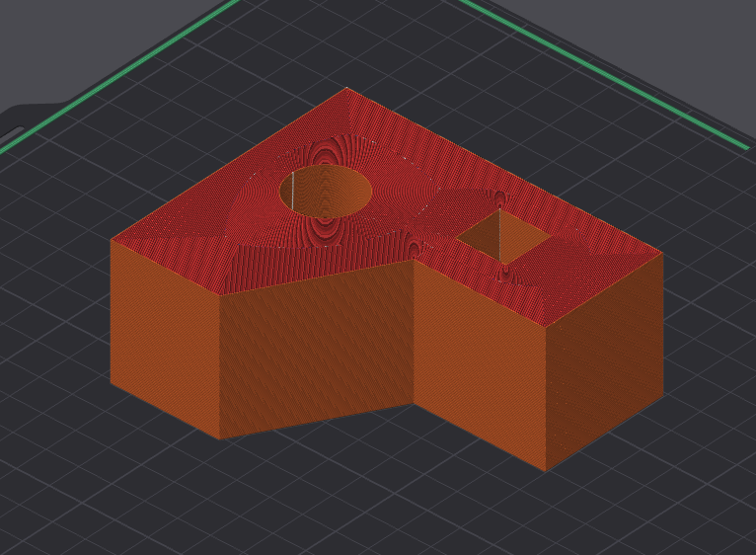This screenshot has height=555, width=756.
Task: Select the tall orange front wall below square hole
Action: tap(479, 365)
